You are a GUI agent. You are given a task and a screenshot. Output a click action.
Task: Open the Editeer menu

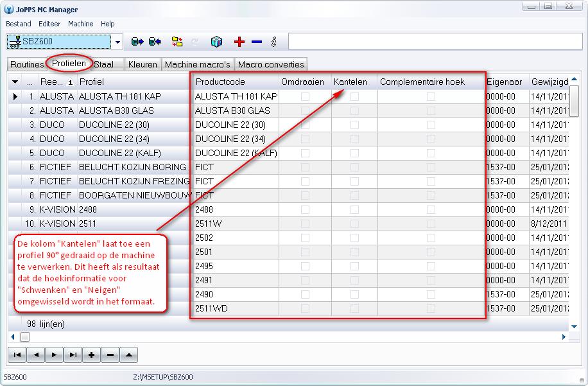[x=49, y=24]
